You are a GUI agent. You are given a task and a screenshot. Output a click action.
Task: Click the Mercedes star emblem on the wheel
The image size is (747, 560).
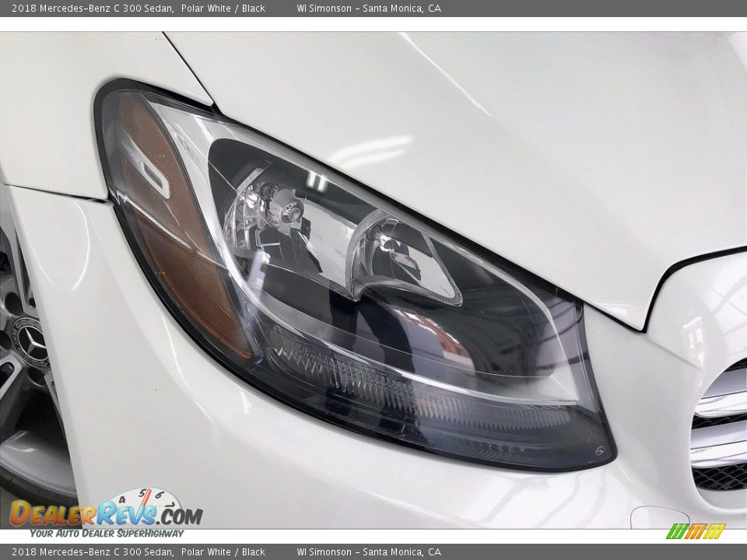tap(31, 341)
